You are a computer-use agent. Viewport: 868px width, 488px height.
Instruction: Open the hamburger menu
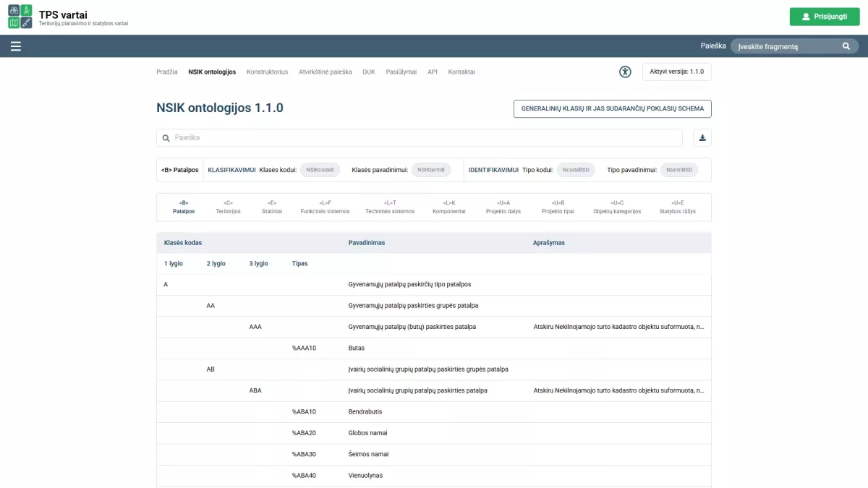coord(16,46)
